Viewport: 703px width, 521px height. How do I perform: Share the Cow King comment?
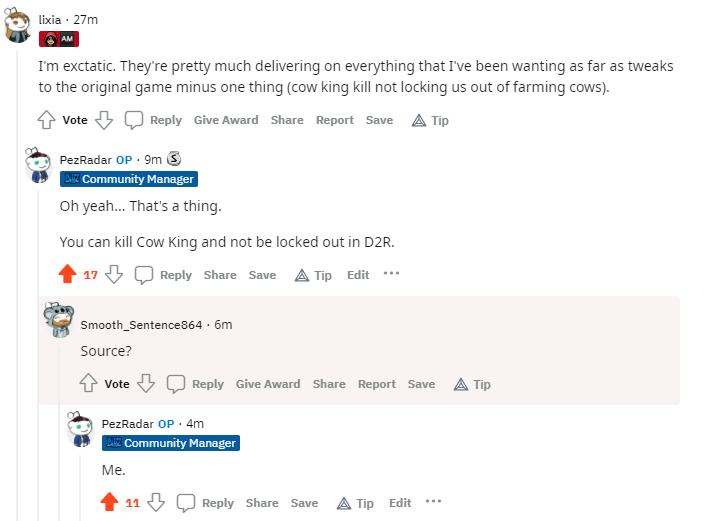click(220, 275)
